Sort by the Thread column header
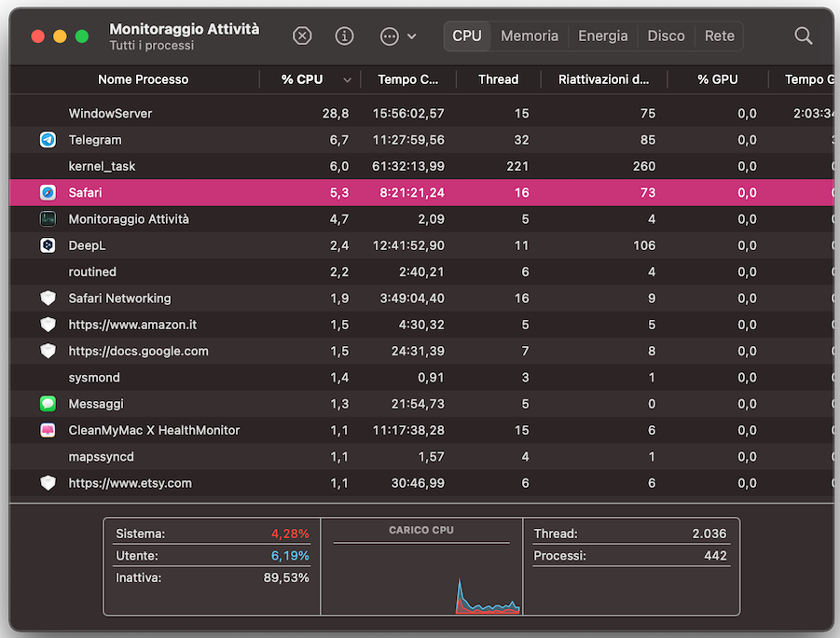Screen dimensions: 840x638 [498, 80]
